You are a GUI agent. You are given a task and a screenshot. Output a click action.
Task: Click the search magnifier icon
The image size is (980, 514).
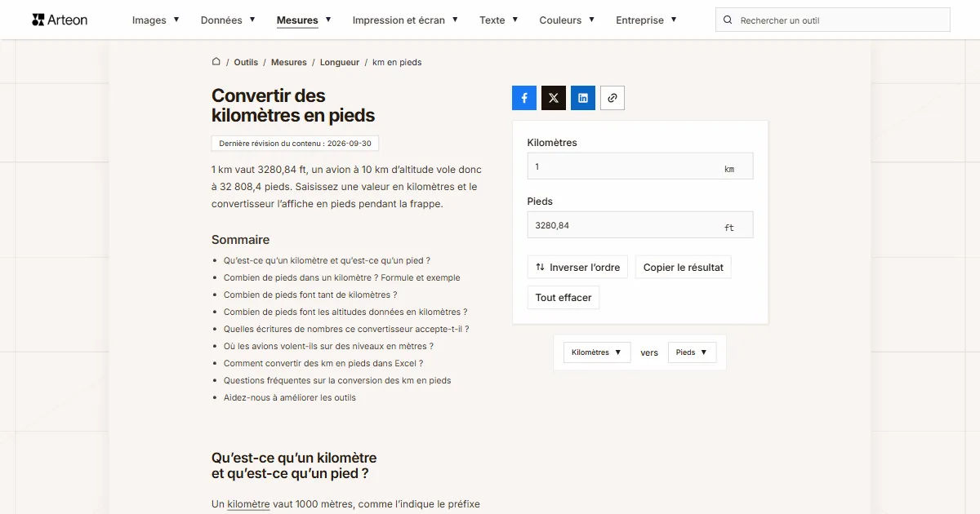728,20
